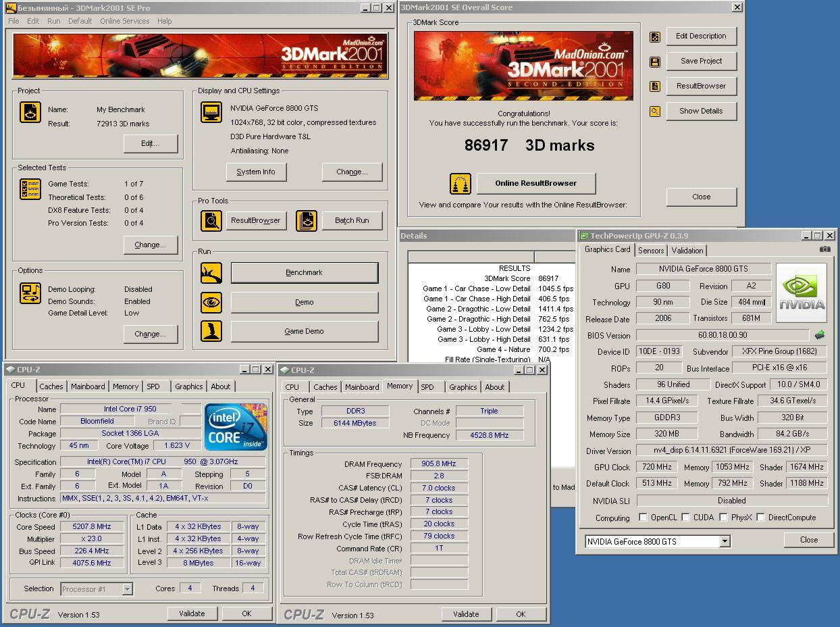Click the joystick icon beside Game Demo
Image resolution: width=840 pixels, height=627 pixels.
pos(211,331)
